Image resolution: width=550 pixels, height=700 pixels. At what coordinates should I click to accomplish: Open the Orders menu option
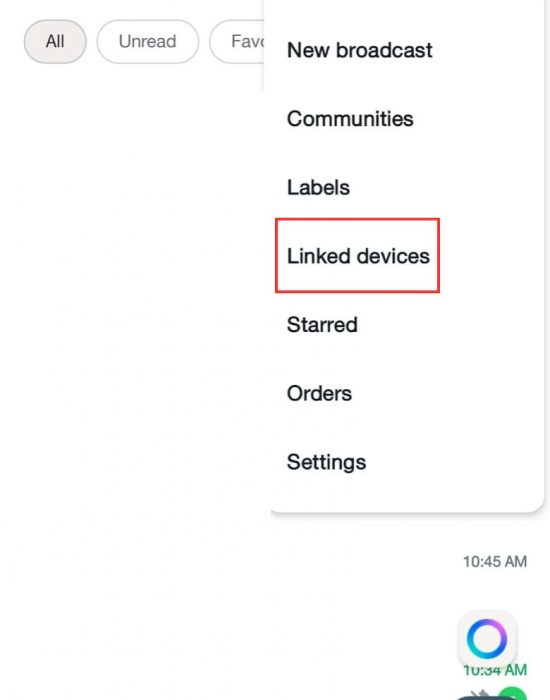point(319,393)
